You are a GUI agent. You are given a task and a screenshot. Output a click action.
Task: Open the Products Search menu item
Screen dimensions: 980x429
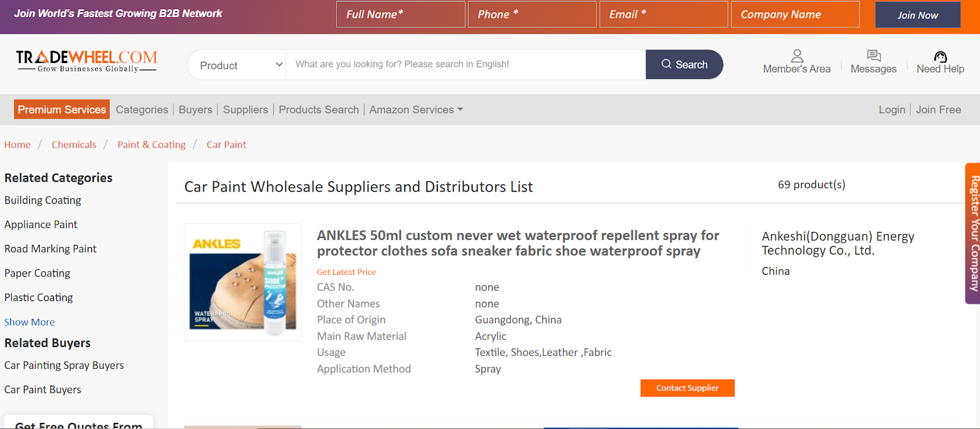pyautogui.click(x=318, y=110)
